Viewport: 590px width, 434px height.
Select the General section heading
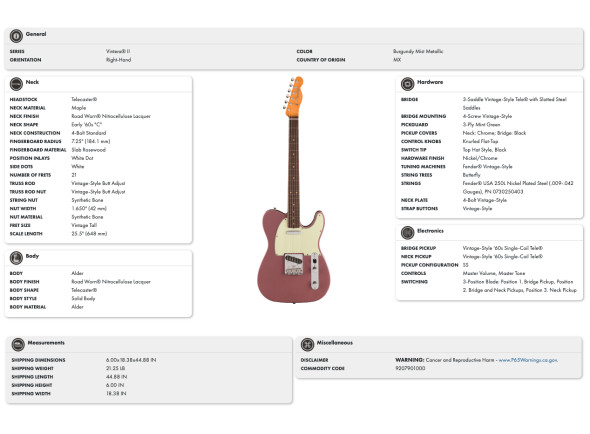pyautogui.click(x=36, y=34)
